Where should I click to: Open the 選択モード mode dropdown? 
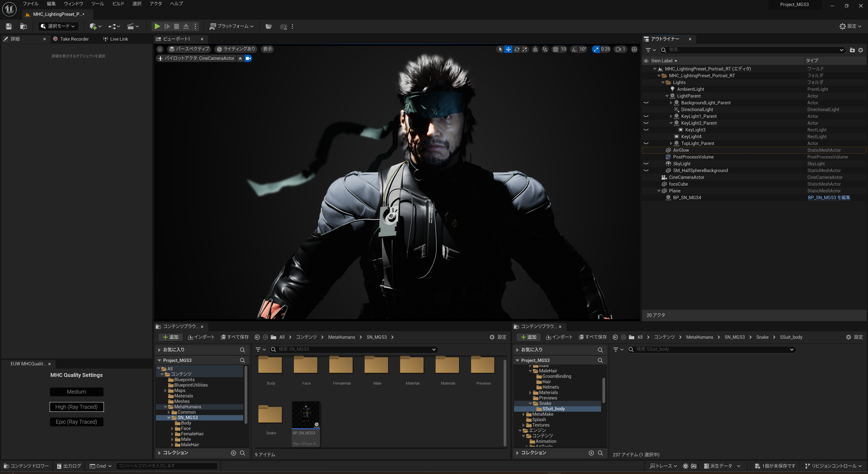[58, 26]
